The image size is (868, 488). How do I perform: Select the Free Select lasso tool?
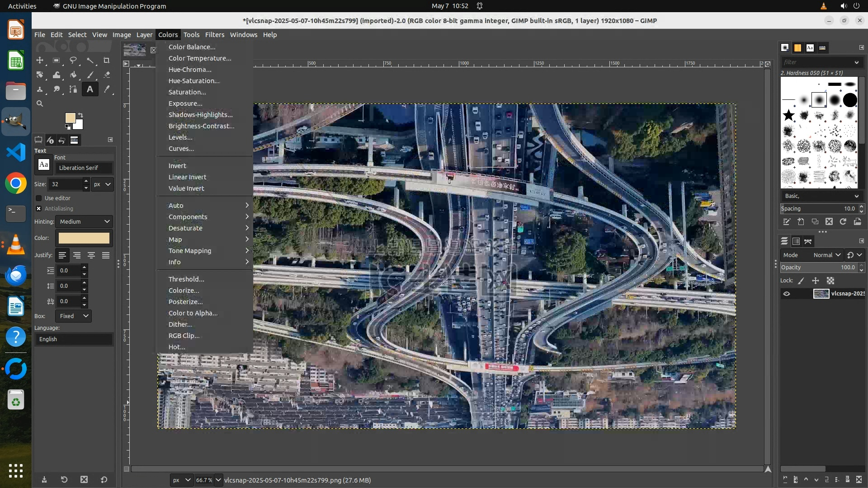pos(73,60)
